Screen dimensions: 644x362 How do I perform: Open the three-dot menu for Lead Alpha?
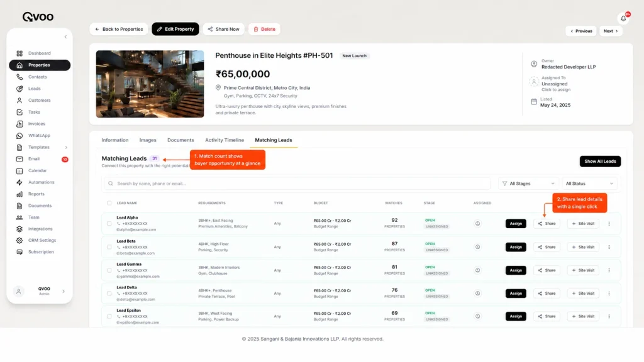(x=609, y=224)
